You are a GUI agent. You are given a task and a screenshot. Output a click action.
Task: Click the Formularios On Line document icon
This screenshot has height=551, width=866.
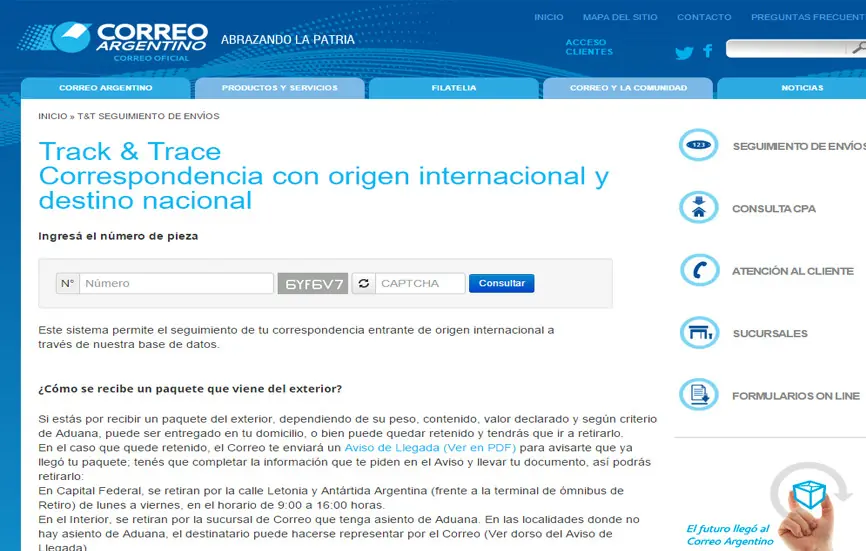tap(699, 395)
